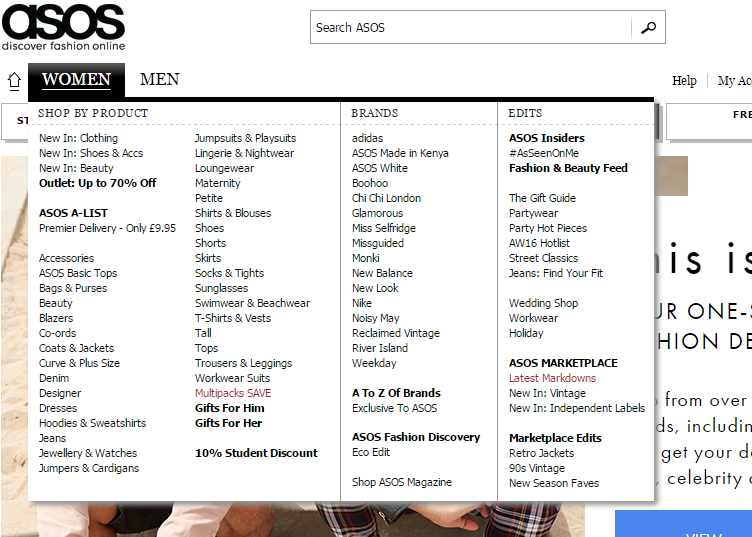Select Swimwear & Beachwear
The height and width of the screenshot is (537, 752).
[253, 303]
